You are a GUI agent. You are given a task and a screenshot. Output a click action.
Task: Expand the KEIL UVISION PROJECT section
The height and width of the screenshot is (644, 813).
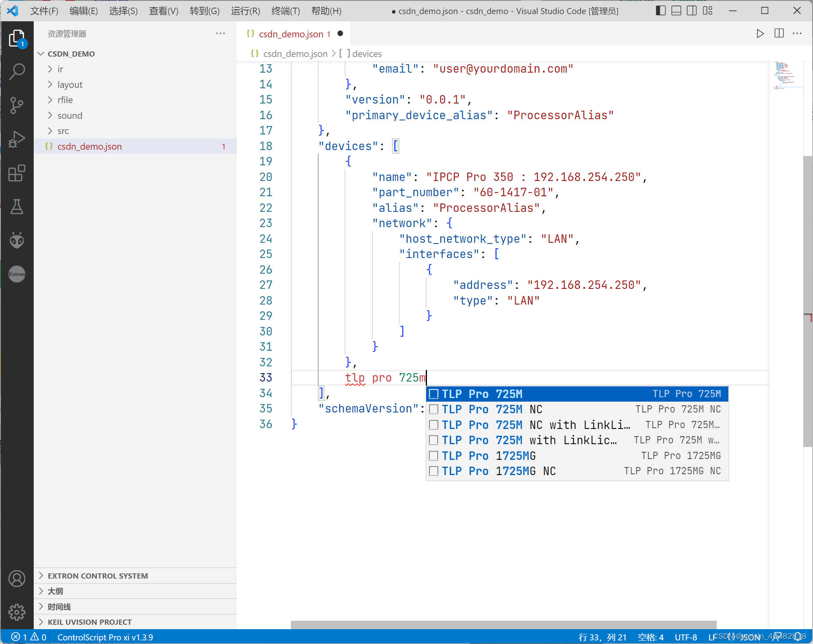[89, 622]
